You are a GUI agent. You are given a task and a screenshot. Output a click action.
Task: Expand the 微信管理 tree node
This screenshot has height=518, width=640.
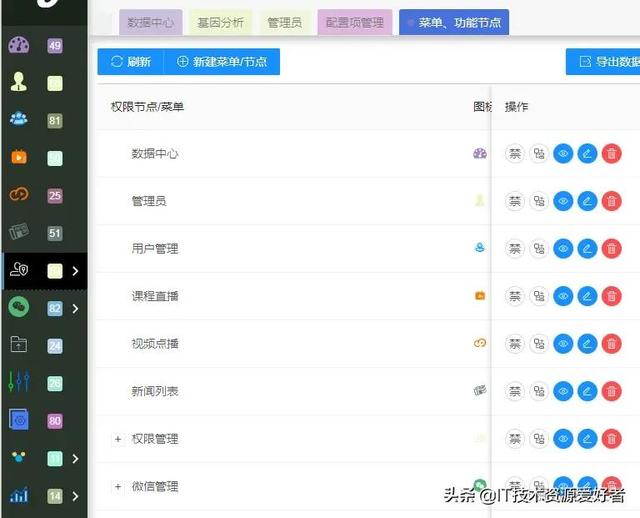[118, 486]
